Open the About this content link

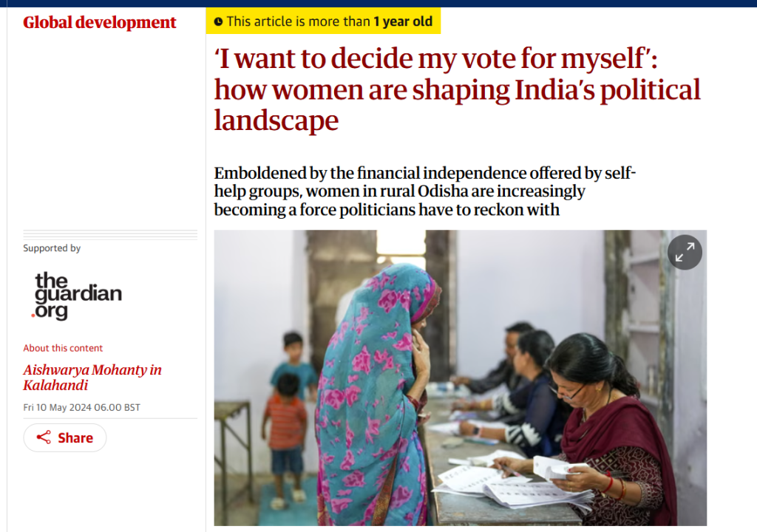(x=63, y=348)
